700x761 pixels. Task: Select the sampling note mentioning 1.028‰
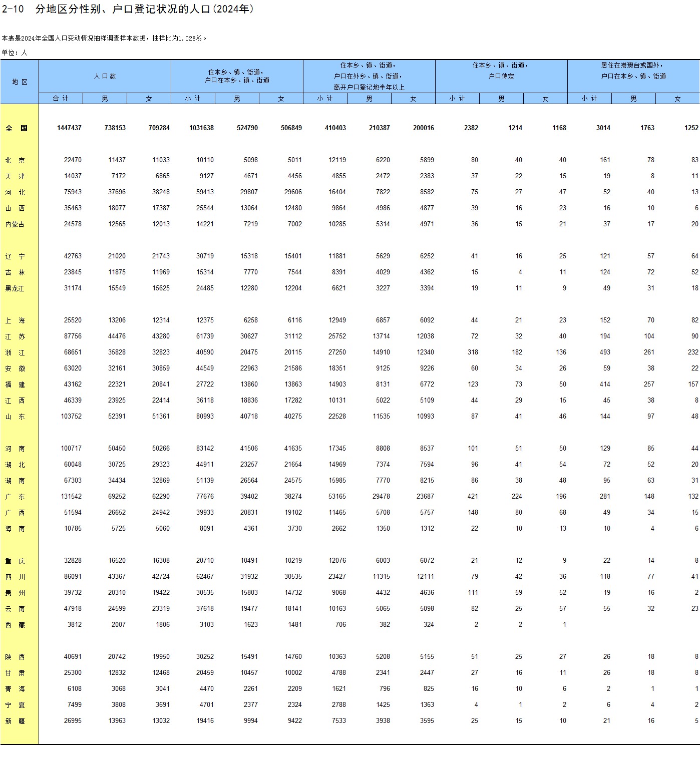coord(104,38)
